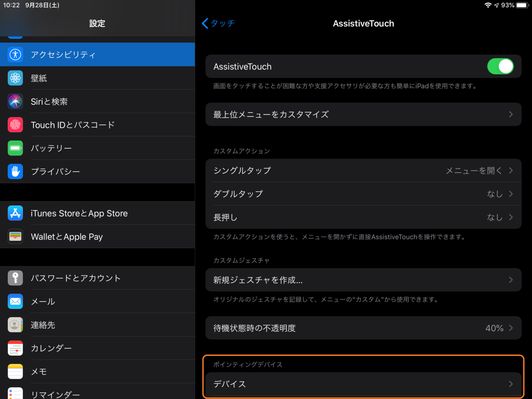Open リマインダー via its list icon

click(16, 394)
